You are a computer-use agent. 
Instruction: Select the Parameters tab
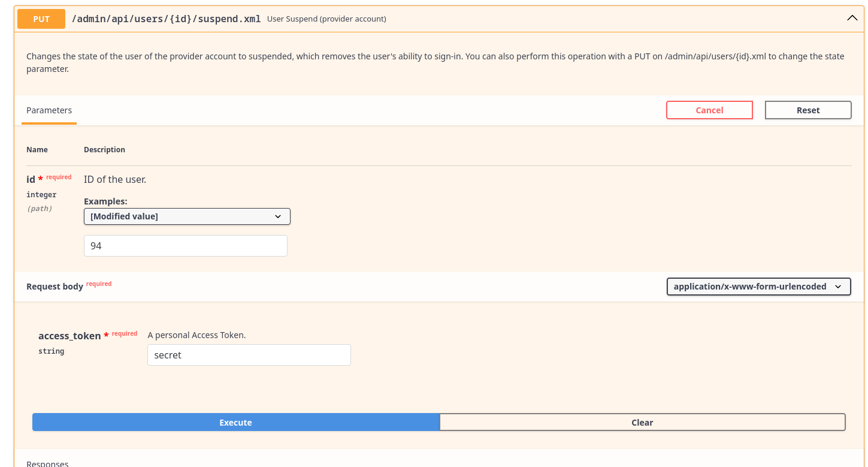click(x=49, y=110)
